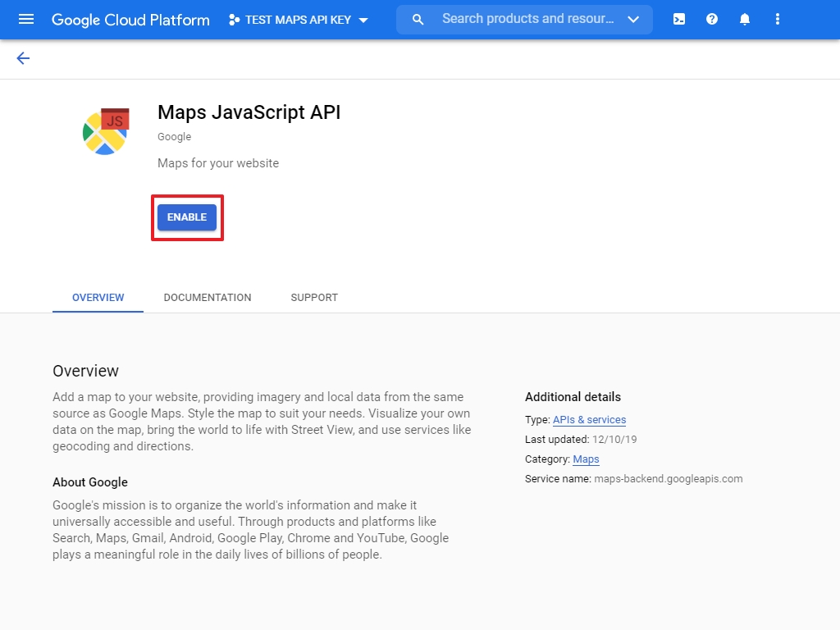Click the Overview section heading

click(85, 371)
